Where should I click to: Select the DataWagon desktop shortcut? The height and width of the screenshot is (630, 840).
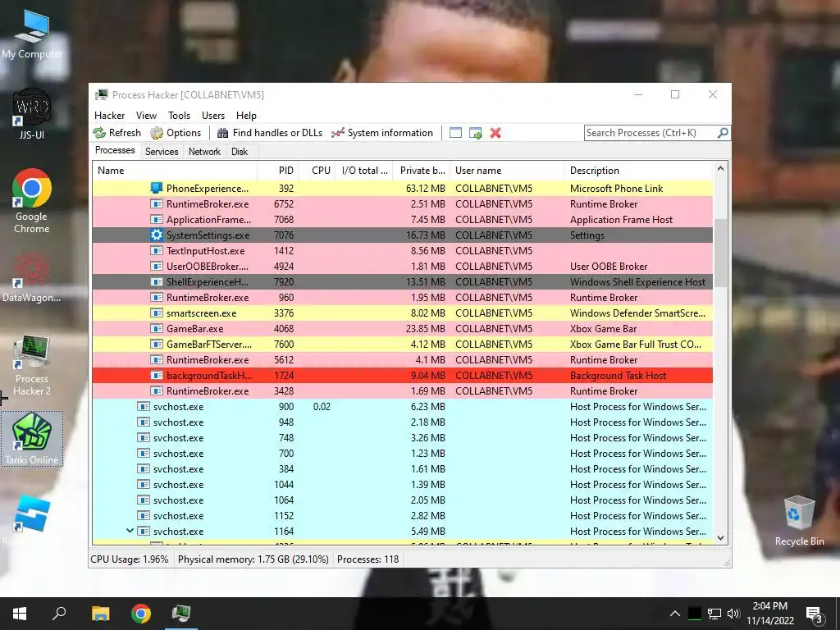tap(32, 277)
